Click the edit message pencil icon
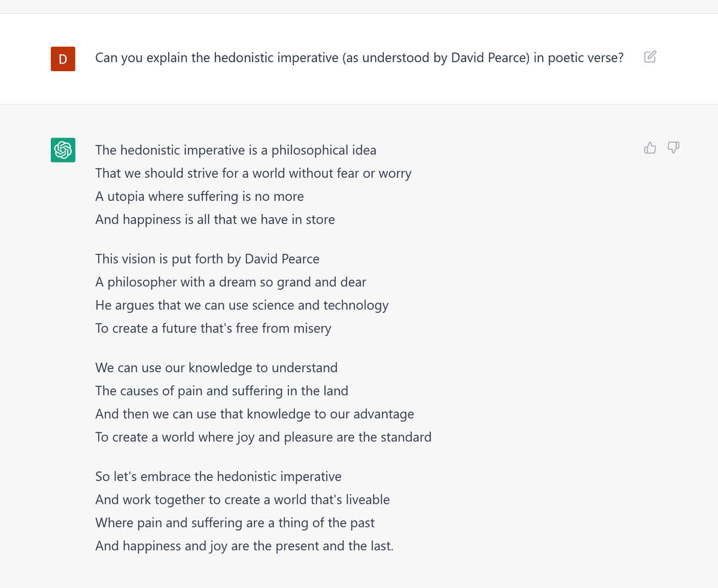This screenshot has width=718, height=588. (x=650, y=57)
